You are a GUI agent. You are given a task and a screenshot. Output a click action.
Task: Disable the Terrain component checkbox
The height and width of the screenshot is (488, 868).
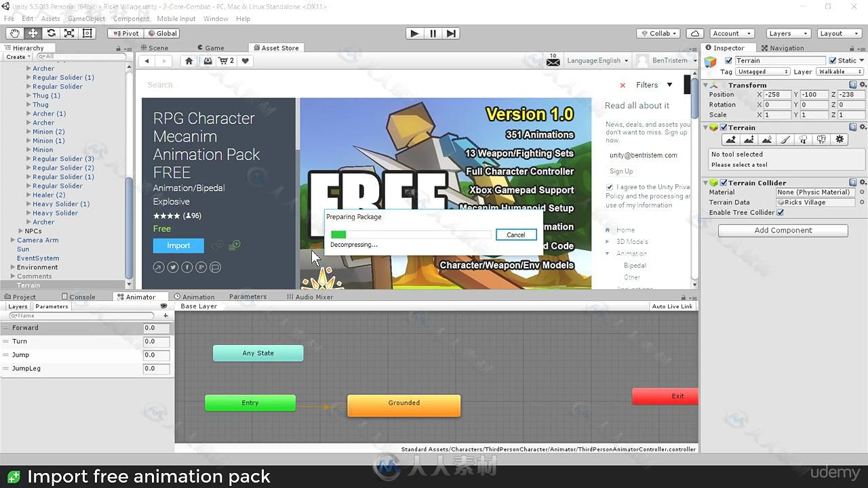pos(724,127)
